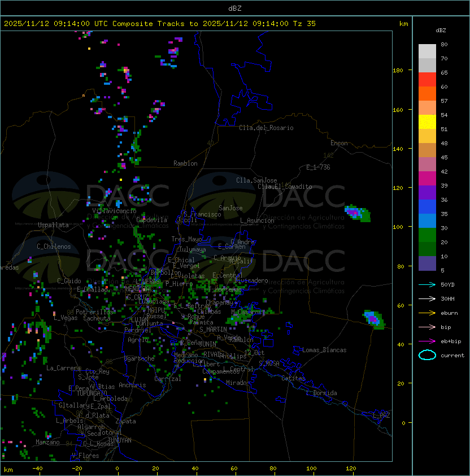Pick the light gray 70-80 dBZ color band

point(427,51)
